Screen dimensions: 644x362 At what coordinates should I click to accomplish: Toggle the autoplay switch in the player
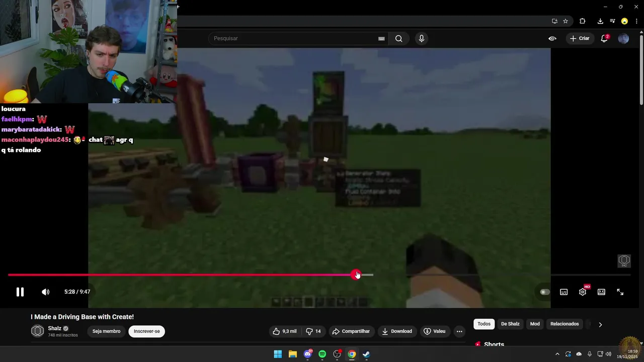click(x=545, y=292)
